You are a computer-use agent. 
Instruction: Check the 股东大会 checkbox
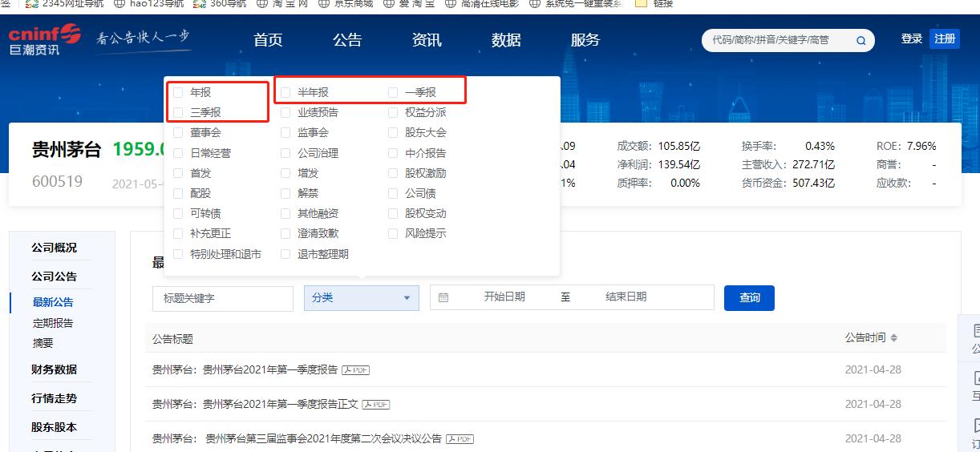[393, 133]
